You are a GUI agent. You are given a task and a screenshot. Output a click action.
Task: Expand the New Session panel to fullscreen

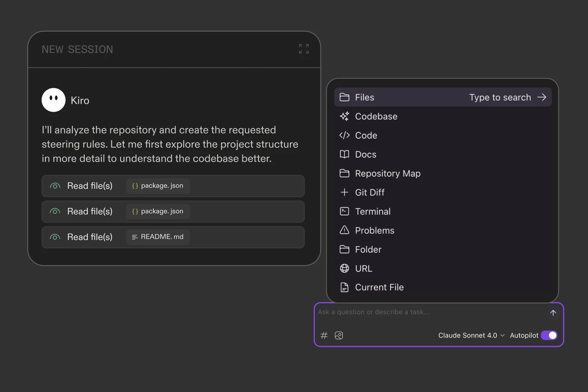point(304,49)
